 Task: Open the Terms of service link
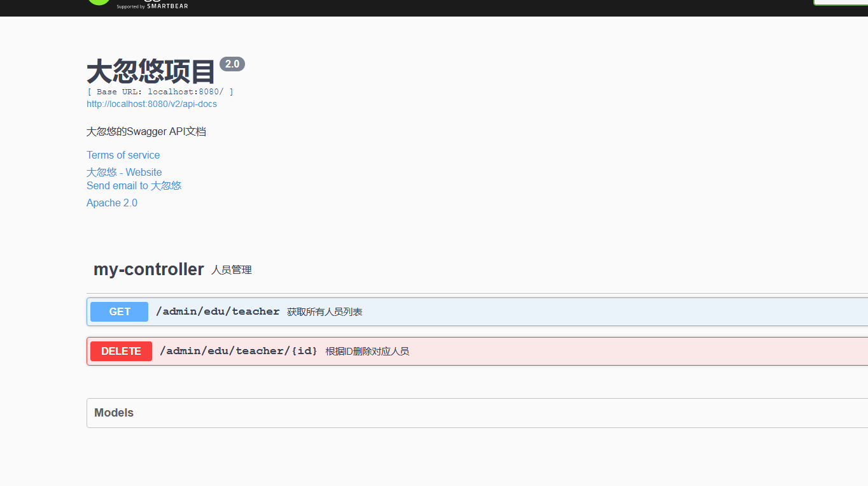pyautogui.click(x=123, y=155)
